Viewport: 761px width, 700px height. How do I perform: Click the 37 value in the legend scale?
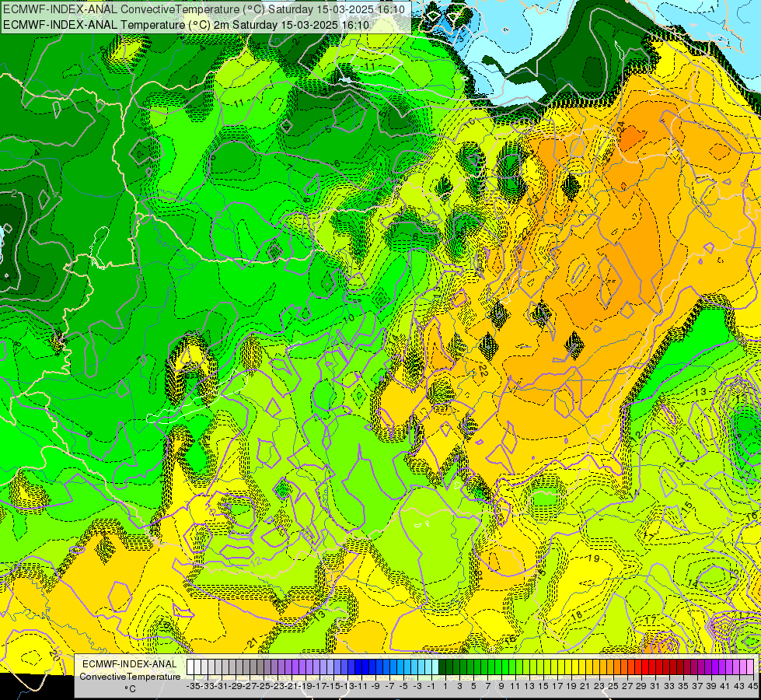pyautogui.click(x=697, y=686)
